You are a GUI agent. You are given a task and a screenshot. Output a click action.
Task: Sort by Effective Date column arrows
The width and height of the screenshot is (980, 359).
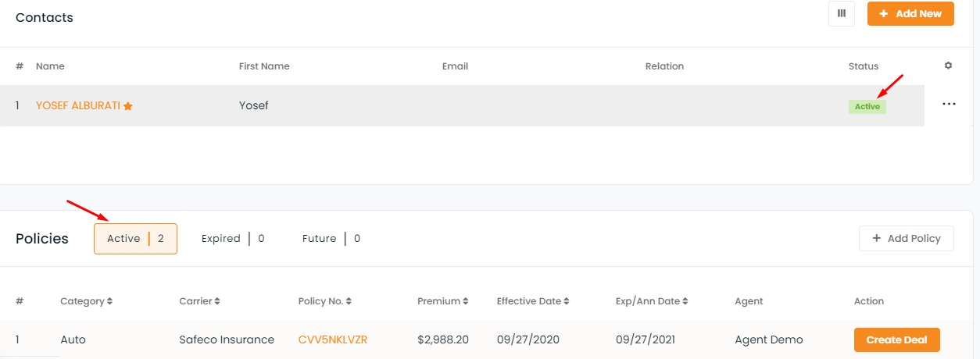click(566, 300)
